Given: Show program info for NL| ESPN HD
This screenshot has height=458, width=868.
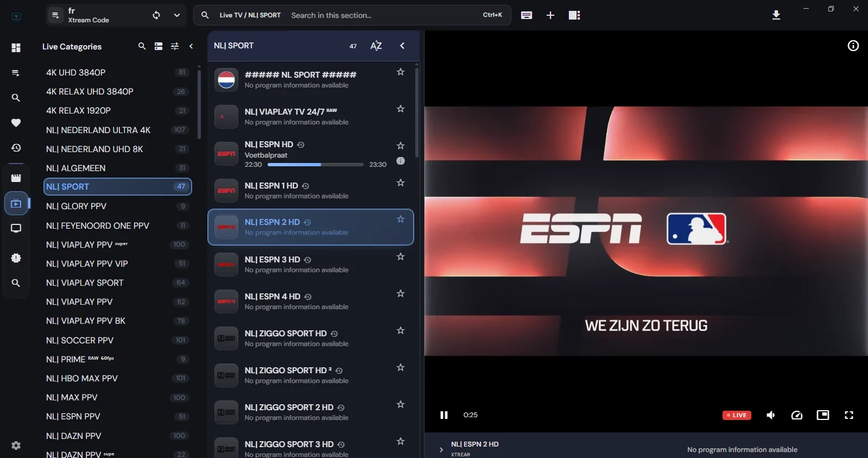Looking at the screenshot, I should (401, 161).
